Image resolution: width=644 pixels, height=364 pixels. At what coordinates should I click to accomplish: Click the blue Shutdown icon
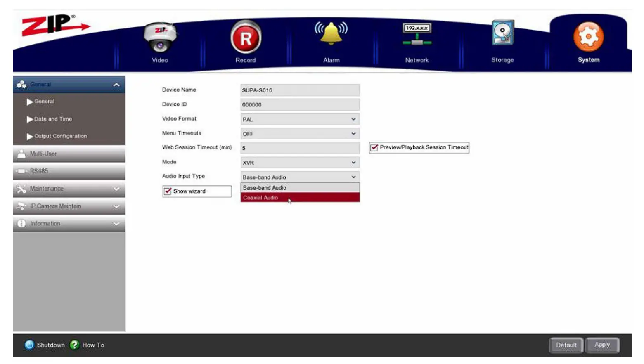tap(29, 345)
